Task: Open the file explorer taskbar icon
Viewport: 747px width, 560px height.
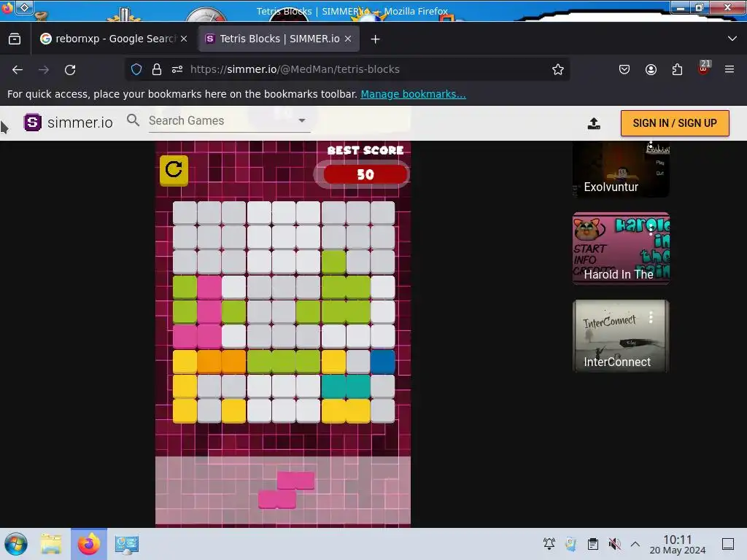Action: coord(51,544)
